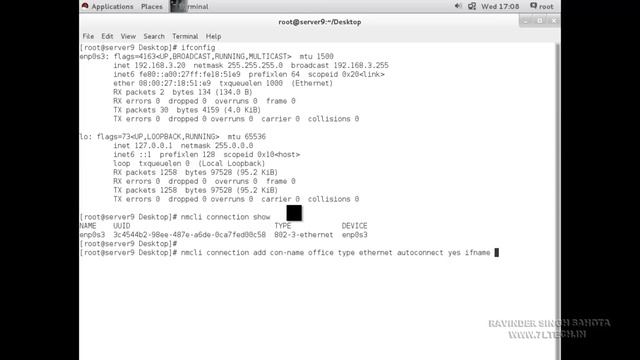Open the Terminal menu
This screenshot has width=640, height=360.
click(x=185, y=36)
